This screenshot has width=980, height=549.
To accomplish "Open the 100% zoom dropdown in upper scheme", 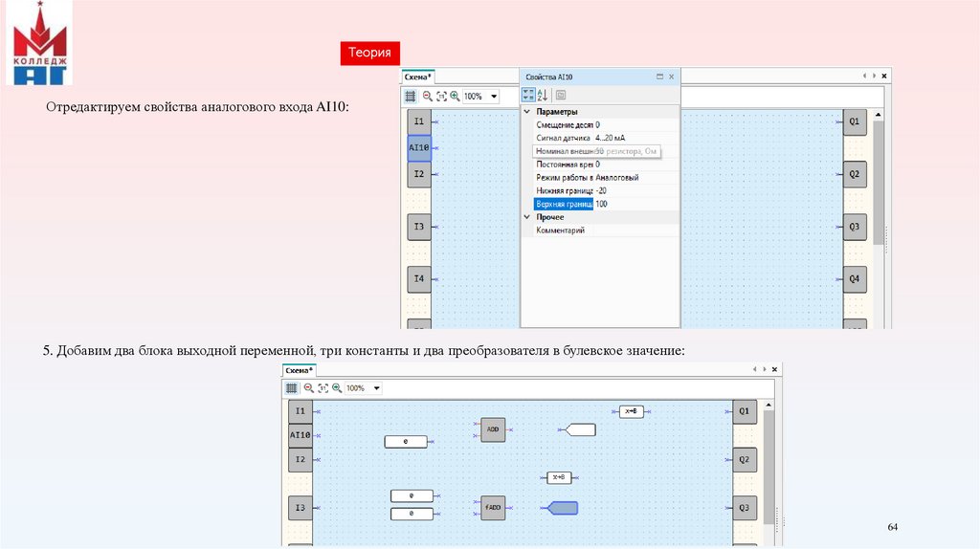I will 494,97.
